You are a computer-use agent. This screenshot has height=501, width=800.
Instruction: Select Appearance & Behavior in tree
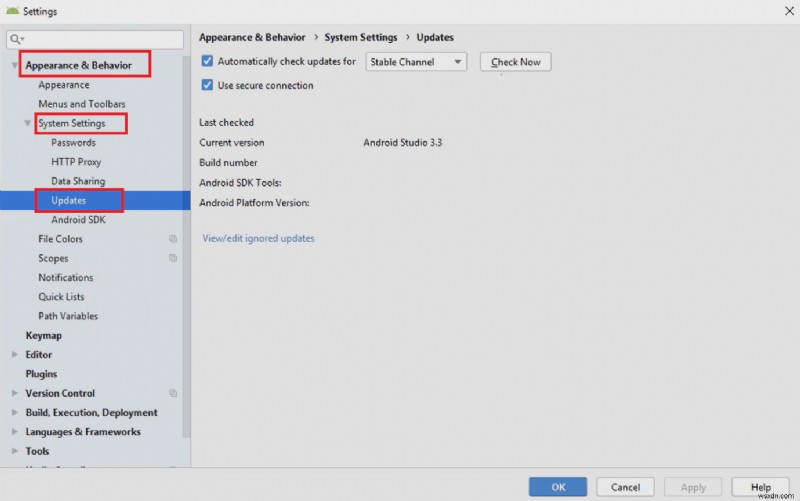[x=79, y=65]
